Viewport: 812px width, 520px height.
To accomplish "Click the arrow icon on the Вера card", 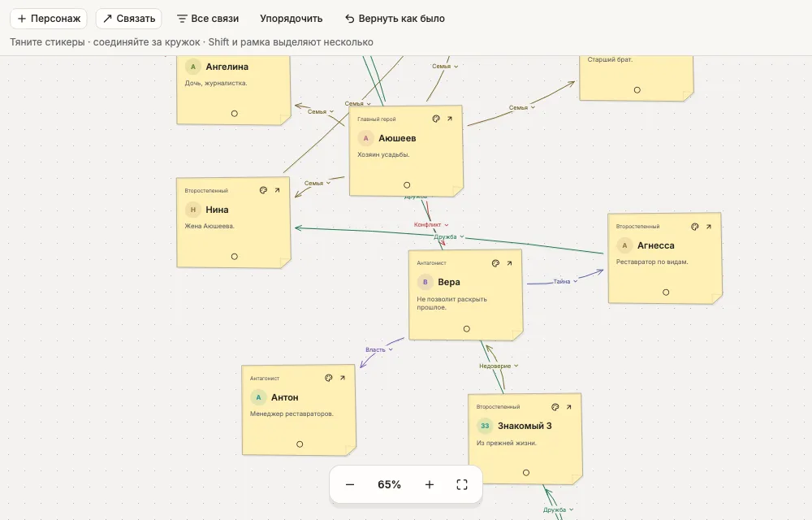I will tap(510, 263).
